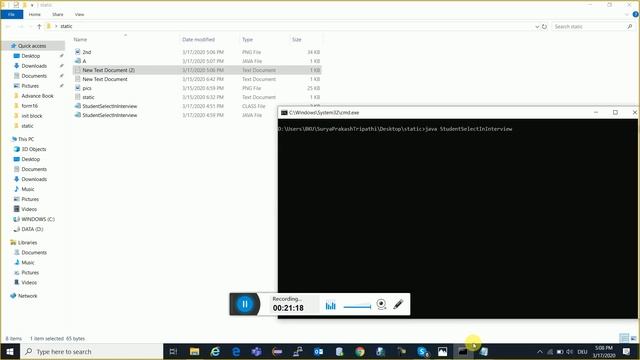Open Network in the navigation pane
Image resolution: width=640 pixels, height=360 pixels.
(27, 296)
